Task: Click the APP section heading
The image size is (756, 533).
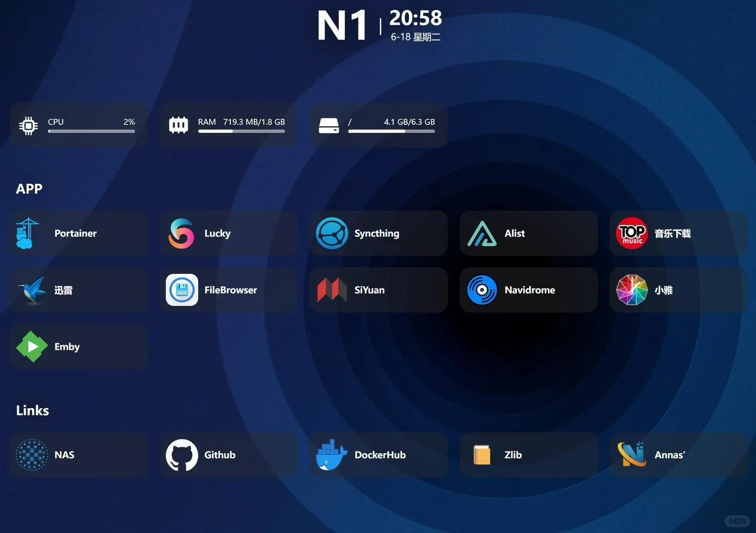Action: coord(29,189)
